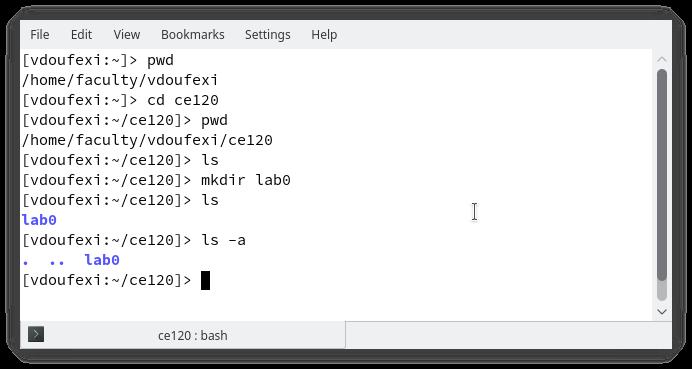Click lab0 in the 'ls -a' output
Viewport: 692px width, 369px height.
point(102,260)
